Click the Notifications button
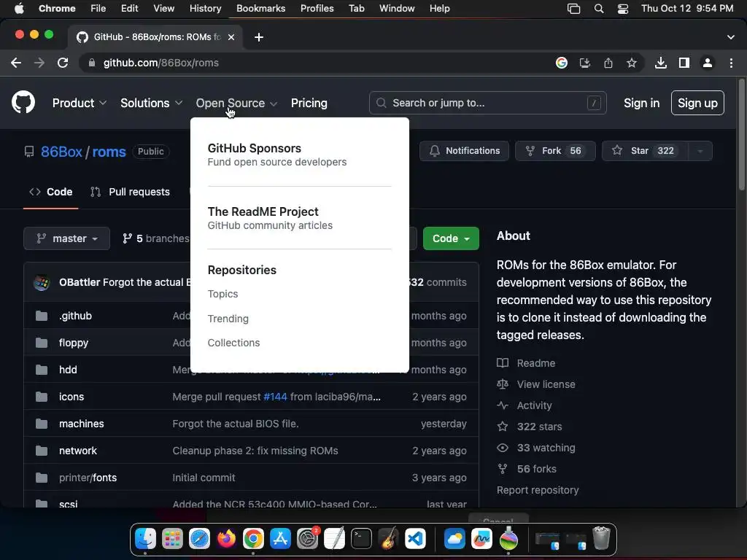 [464, 151]
